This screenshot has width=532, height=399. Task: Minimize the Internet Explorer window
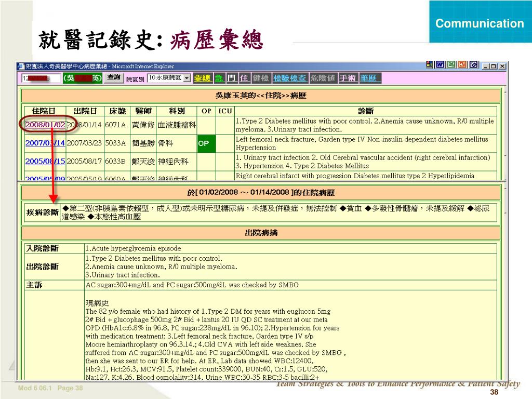pyautogui.click(x=486, y=66)
